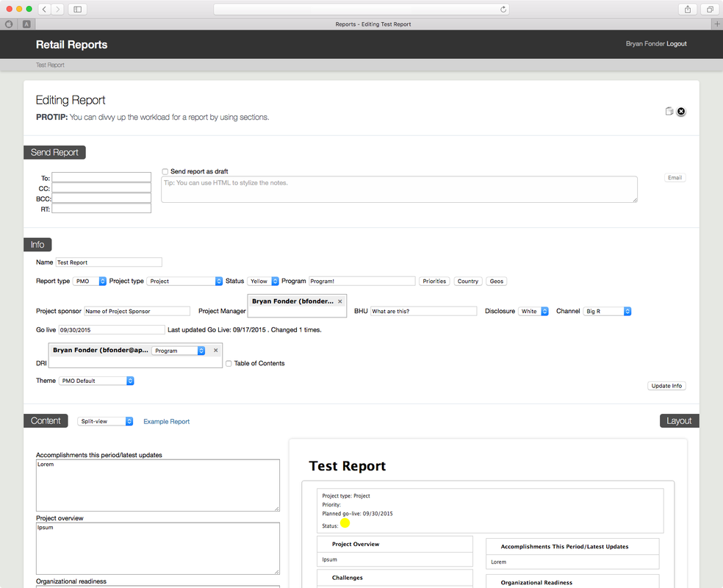Screen dimensions: 723x588
Task: Open the Channel dropdown set to Big R
Action: 607,312
